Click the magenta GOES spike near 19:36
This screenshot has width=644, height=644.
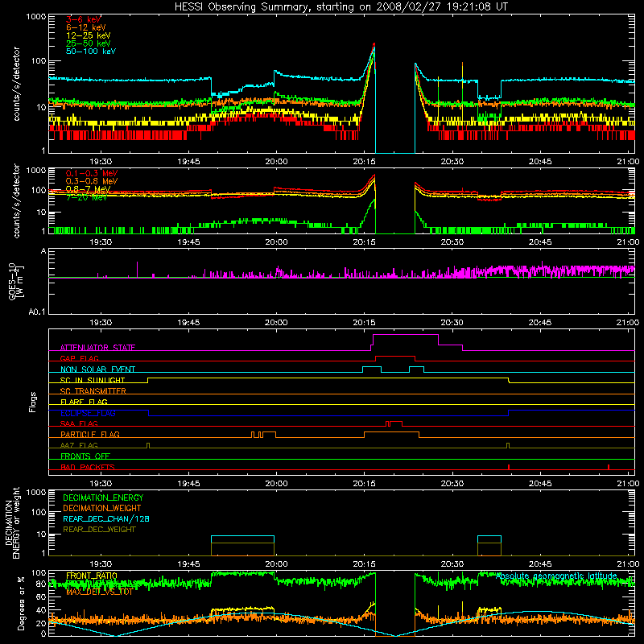pos(137,270)
